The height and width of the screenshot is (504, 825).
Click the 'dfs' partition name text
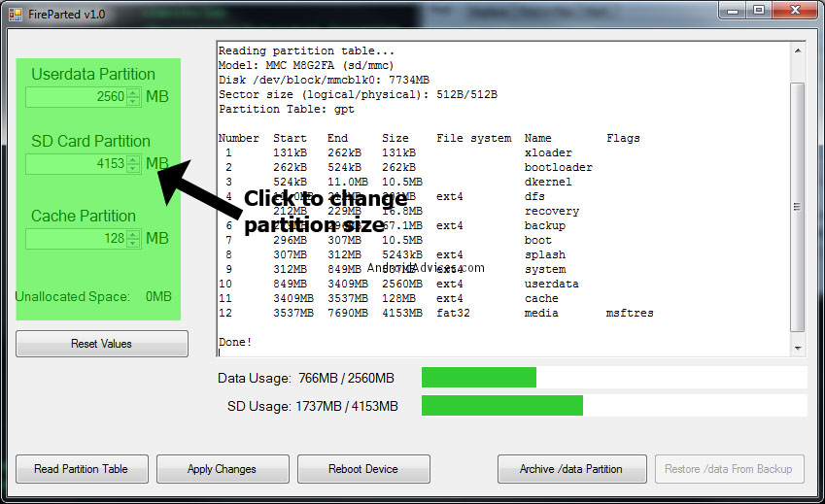(x=534, y=196)
